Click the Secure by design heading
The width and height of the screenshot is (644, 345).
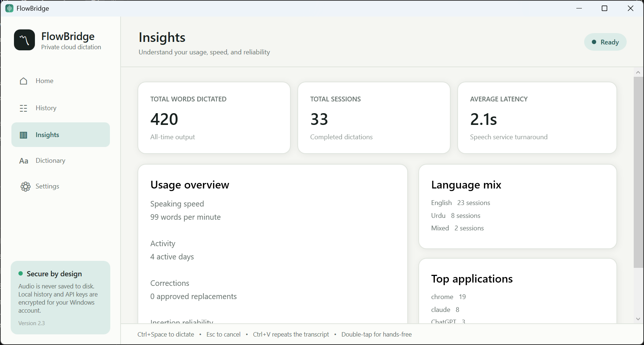[54, 274]
